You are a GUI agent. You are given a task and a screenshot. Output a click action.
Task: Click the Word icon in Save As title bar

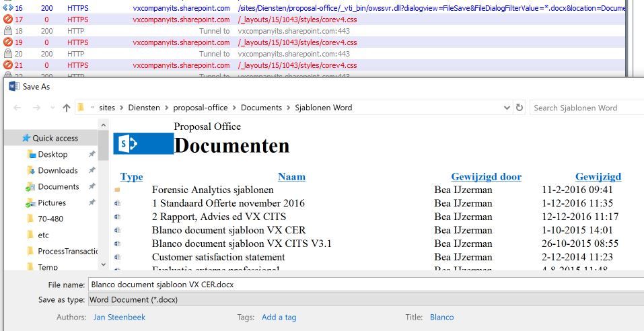pyautogui.click(x=14, y=86)
